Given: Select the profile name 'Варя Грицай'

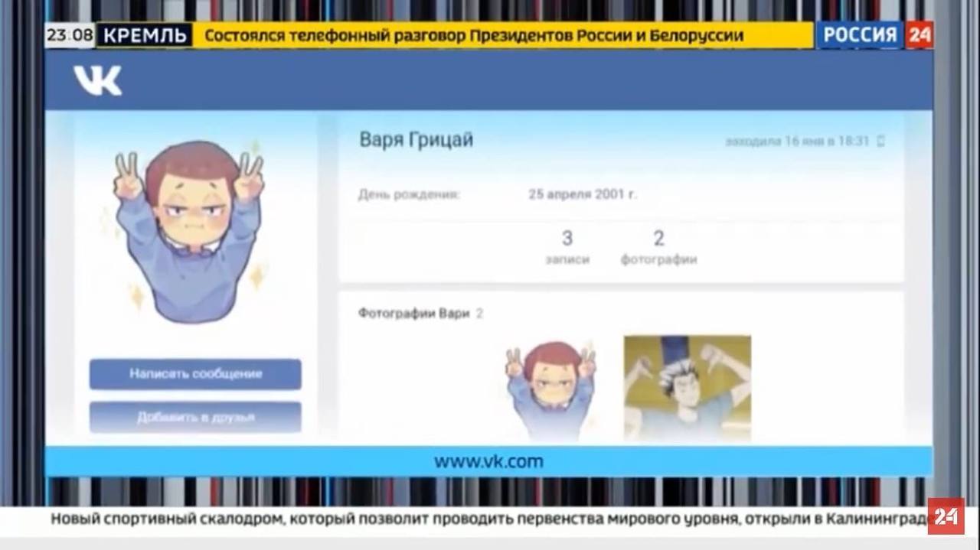Looking at the screenshot, I should pyautogui.click(x=416, y=140).
